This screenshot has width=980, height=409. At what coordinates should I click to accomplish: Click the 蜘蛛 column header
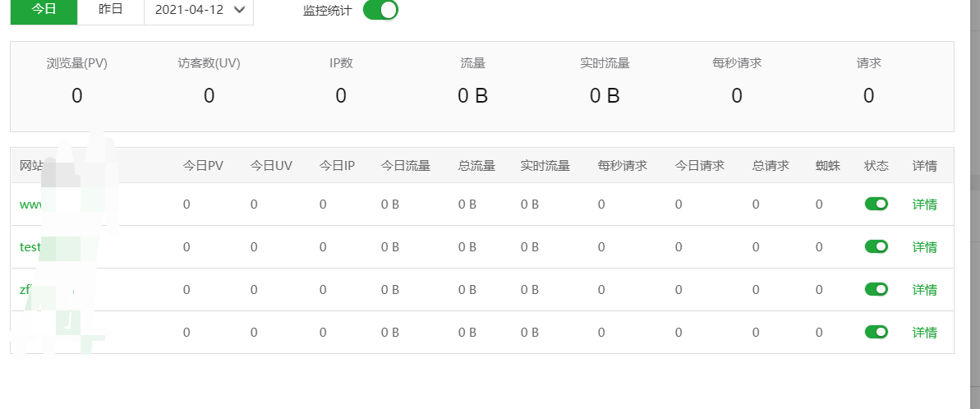(827, 165)
